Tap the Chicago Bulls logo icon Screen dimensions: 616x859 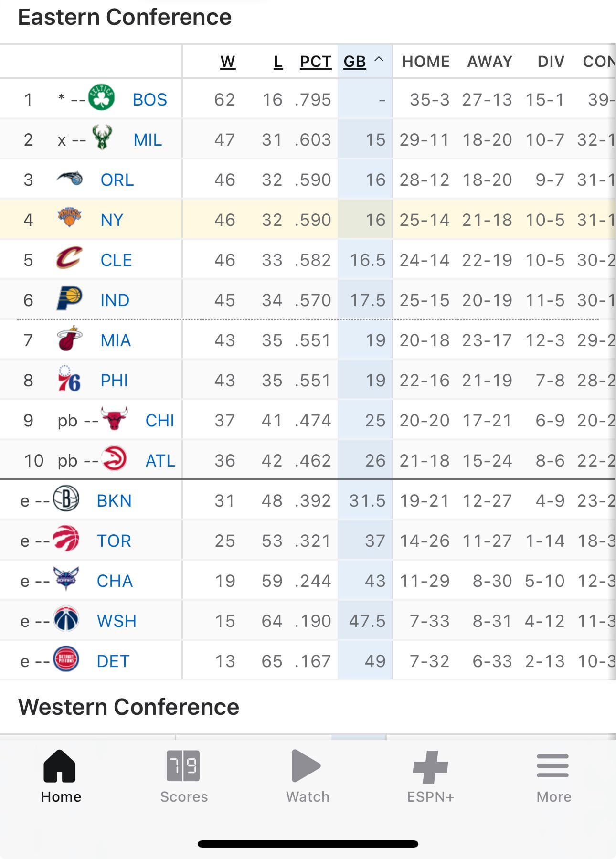point(114,419)
